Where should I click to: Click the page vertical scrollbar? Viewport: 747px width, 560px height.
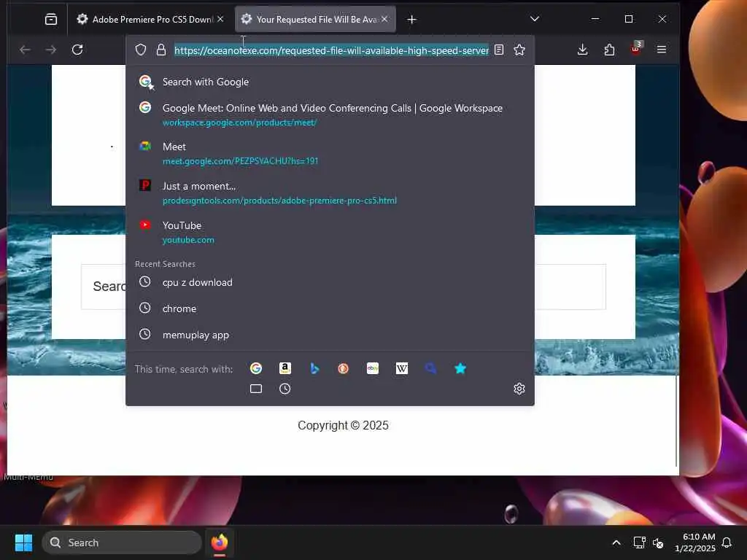(x=676, y=421)
